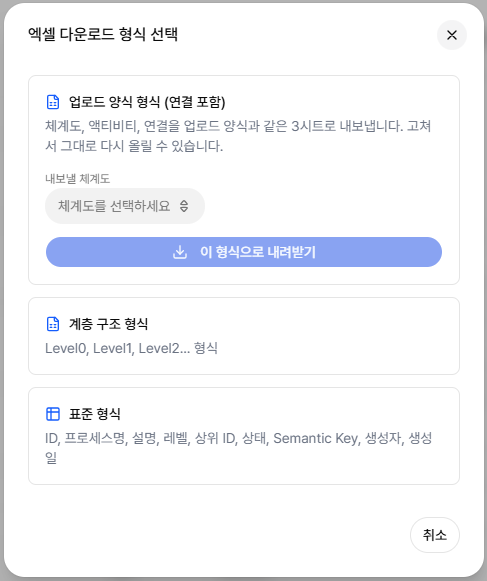Click the up-down chevron in the 체계도 selector
This screenshot has width=487, height=581.
pyautogui.click(x=184, y=206)
